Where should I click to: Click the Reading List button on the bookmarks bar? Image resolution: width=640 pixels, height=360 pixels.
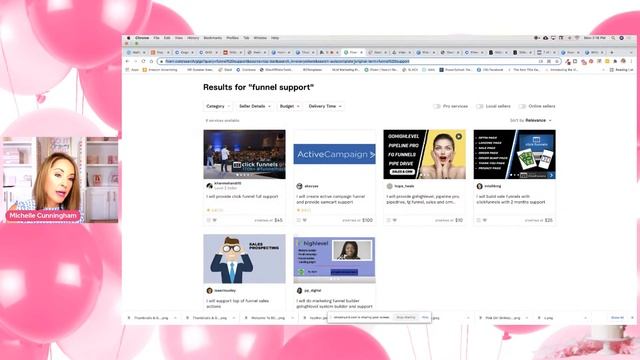[x=622, y=70]
